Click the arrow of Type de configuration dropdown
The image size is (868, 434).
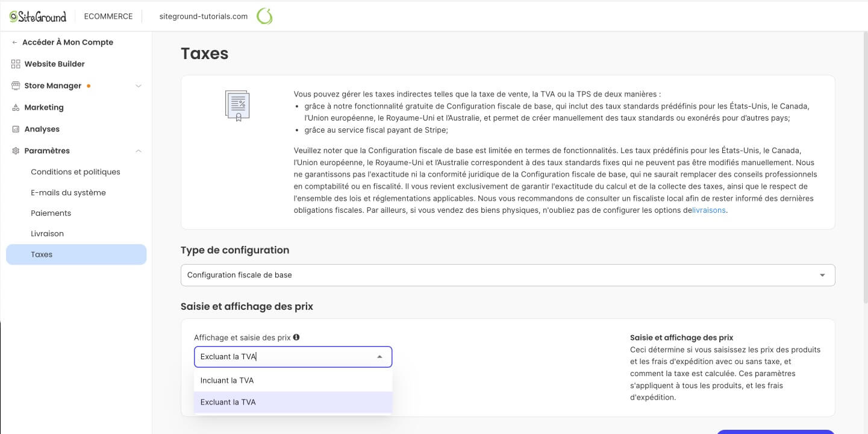point(822,275)
